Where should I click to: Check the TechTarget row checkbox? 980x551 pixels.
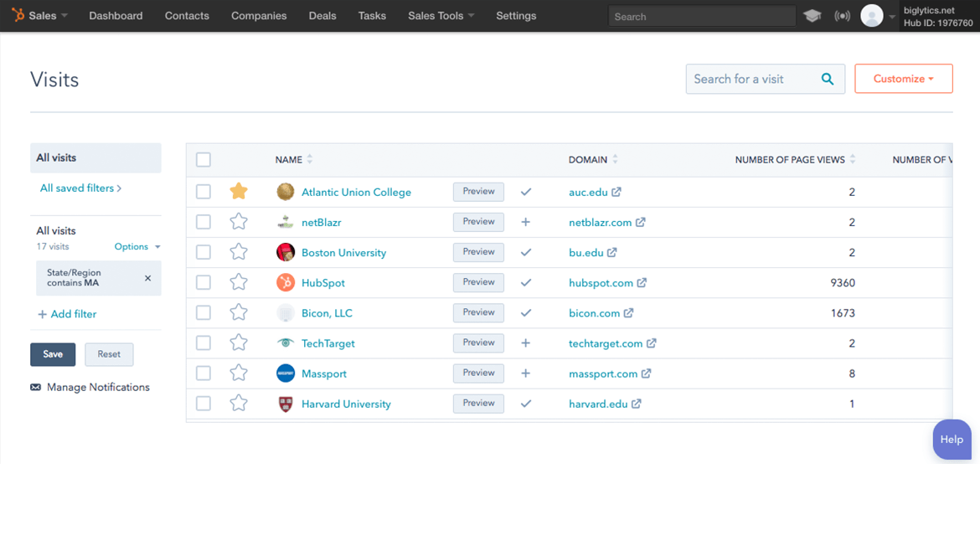204,343
